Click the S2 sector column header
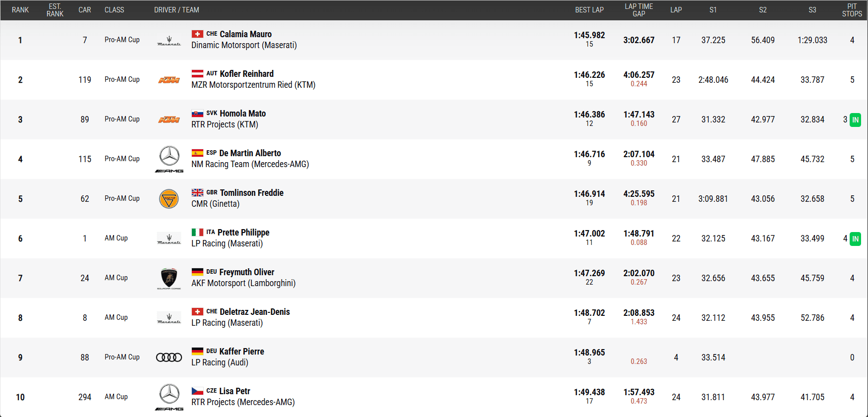The image size is (868, 417). pyautogui.click(x=762, y=10)
